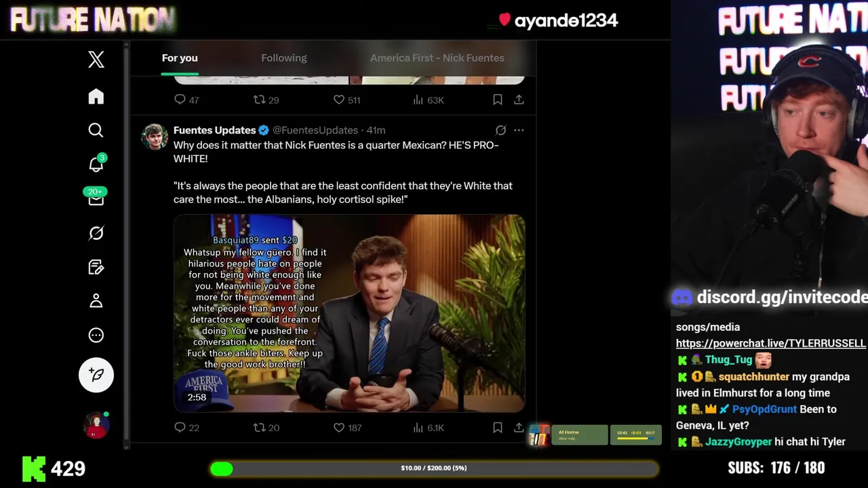Click the streamer webcam feed
The height and width of the screenshot is (488, 868).
point(769,157)
